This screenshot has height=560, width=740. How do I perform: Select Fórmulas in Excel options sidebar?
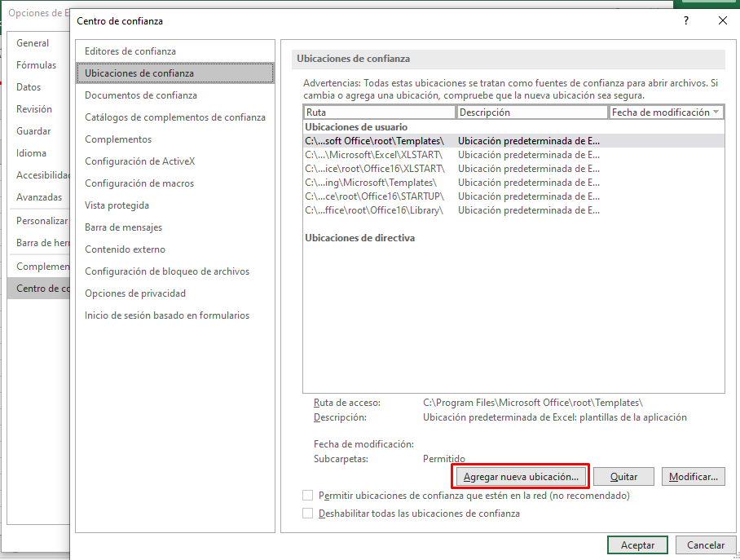pyautogui.click(x=37, y=65)
